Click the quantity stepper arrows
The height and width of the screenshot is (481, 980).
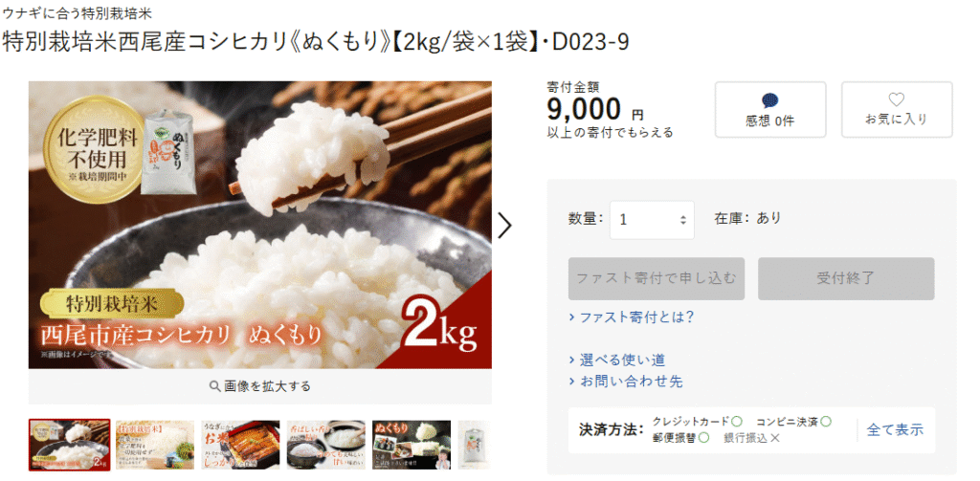(683, 220)
